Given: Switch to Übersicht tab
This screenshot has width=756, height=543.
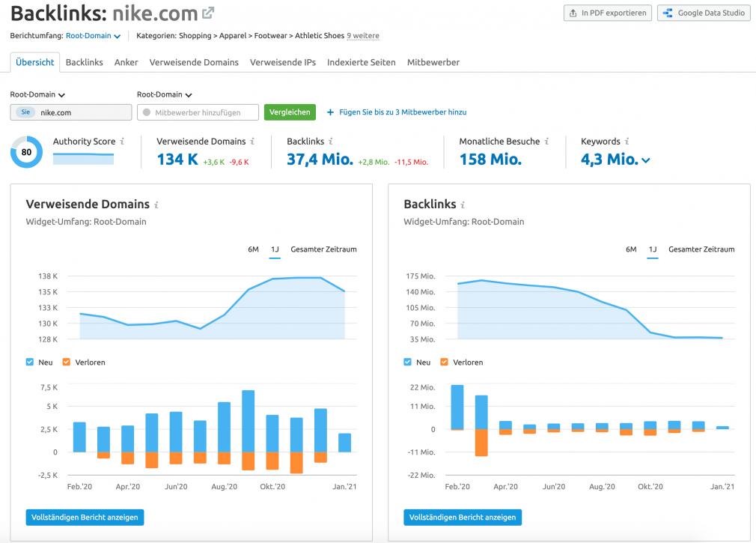Looking at the screenshot, I should point(34,62).
